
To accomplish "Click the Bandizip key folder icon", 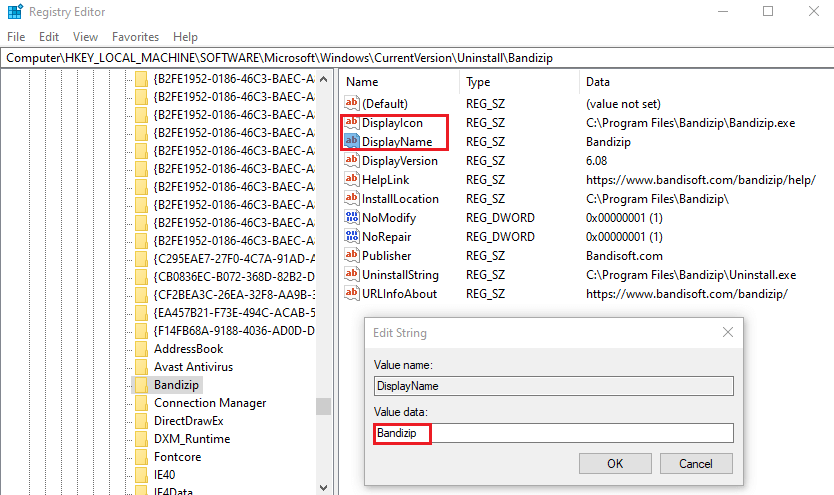I will [x=141, y=384].
